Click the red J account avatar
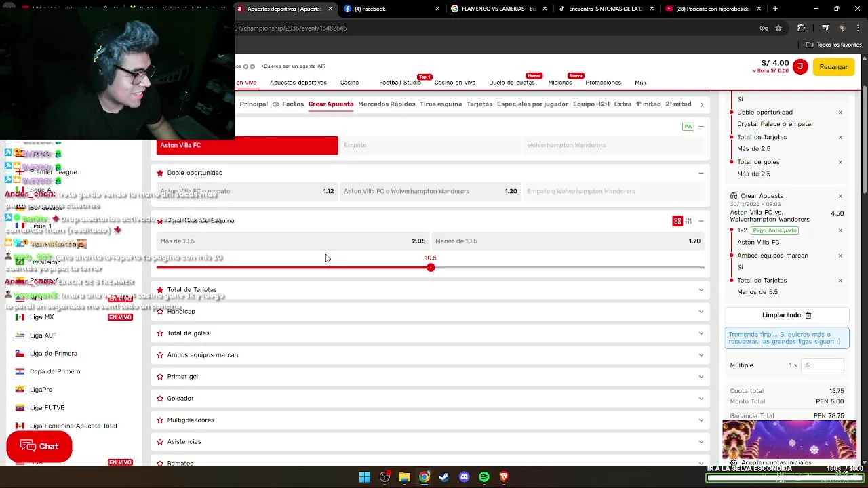The height and width of the screenshot is (488, 868). pos(800,66)
